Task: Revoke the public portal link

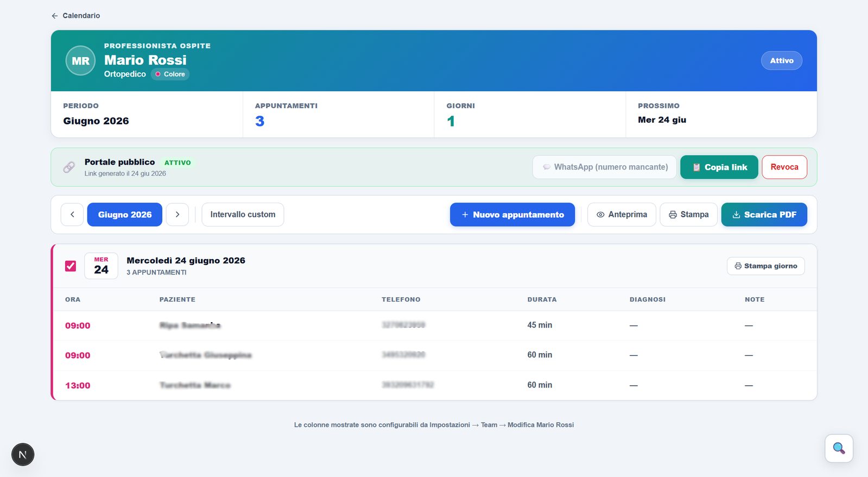Action: coord(784,167)
